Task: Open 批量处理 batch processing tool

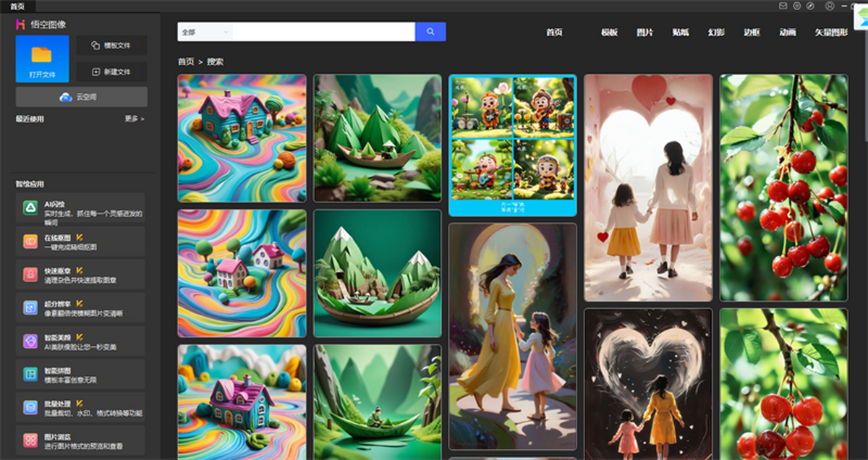Action: pos(30,407)
